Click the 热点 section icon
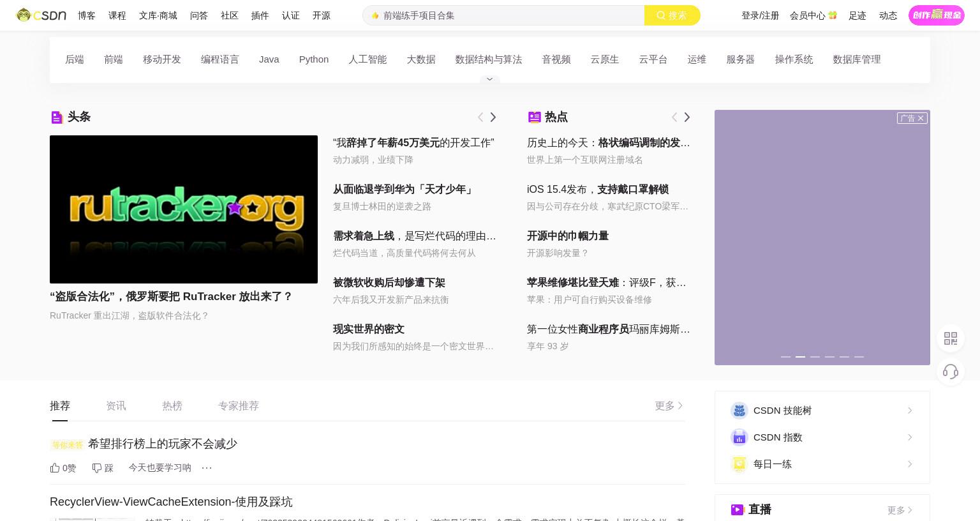 [534, 117]
